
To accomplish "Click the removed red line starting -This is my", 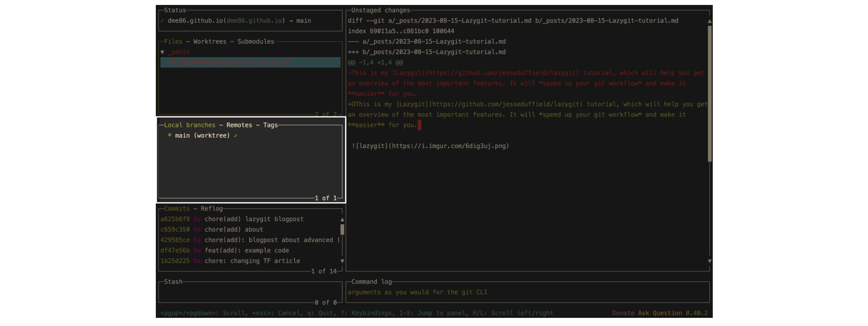I will tap(526, 83).
